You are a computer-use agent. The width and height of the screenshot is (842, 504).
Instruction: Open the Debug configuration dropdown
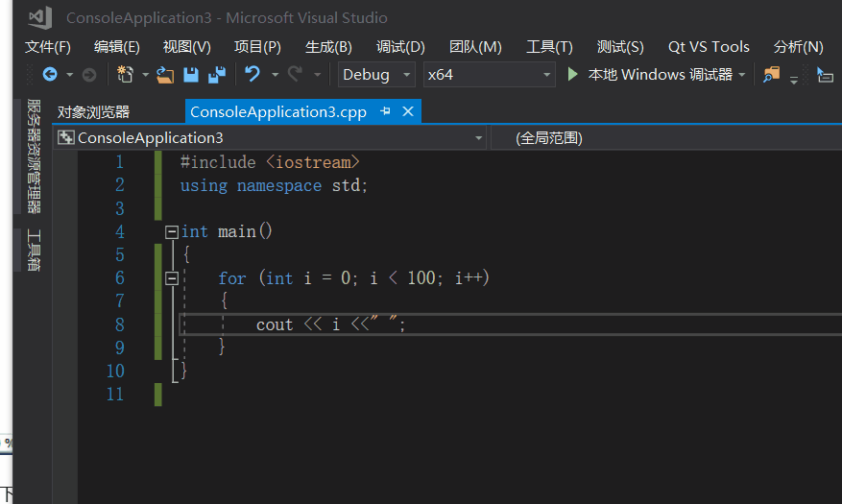(376, 75)
